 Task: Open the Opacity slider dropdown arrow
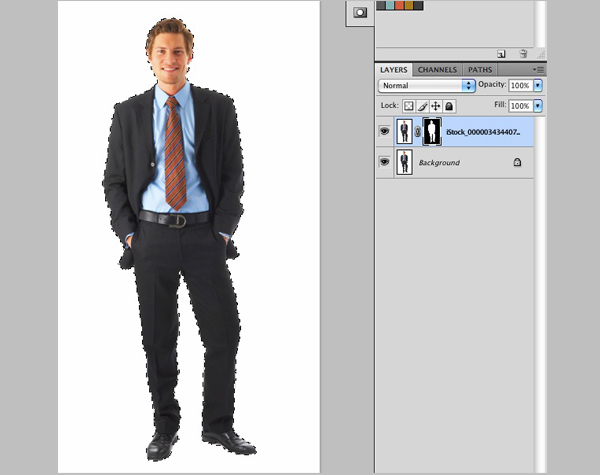(x=538, y=87)
